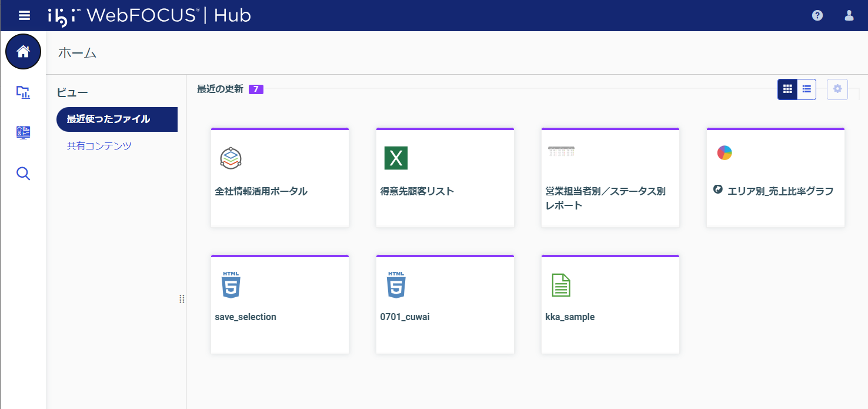Open the Help question mark icon
Image resolution: width=868 pixels, height=409 pixels.
click(x=817, y=15)
